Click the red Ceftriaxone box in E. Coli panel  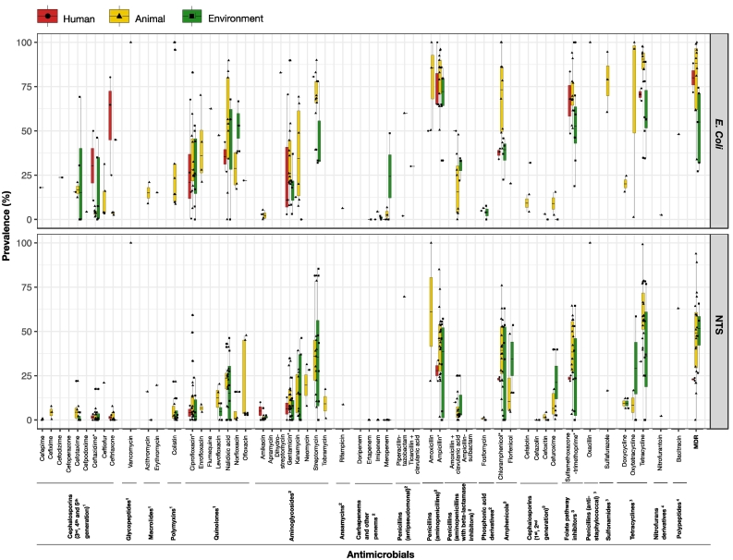[110, 115]
